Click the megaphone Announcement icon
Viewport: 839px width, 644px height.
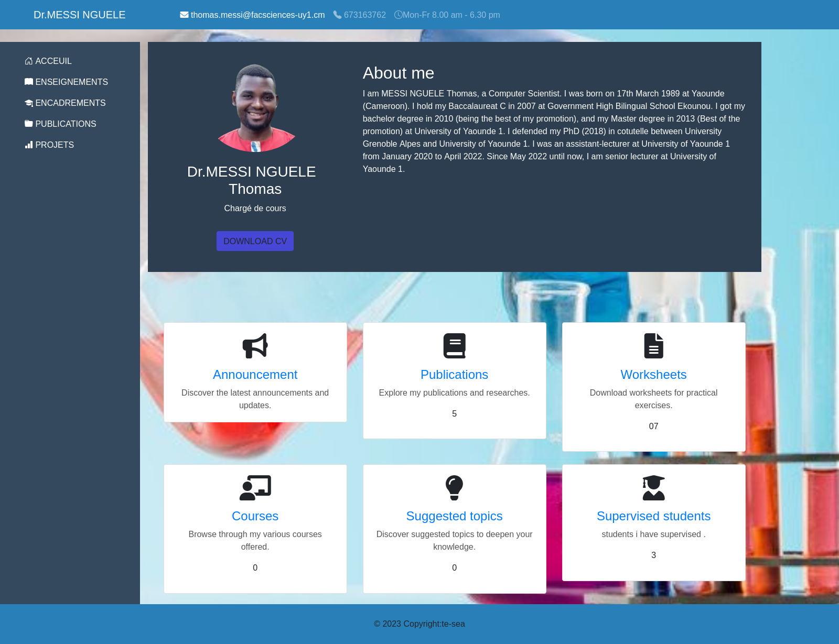(x=255, y=346)
